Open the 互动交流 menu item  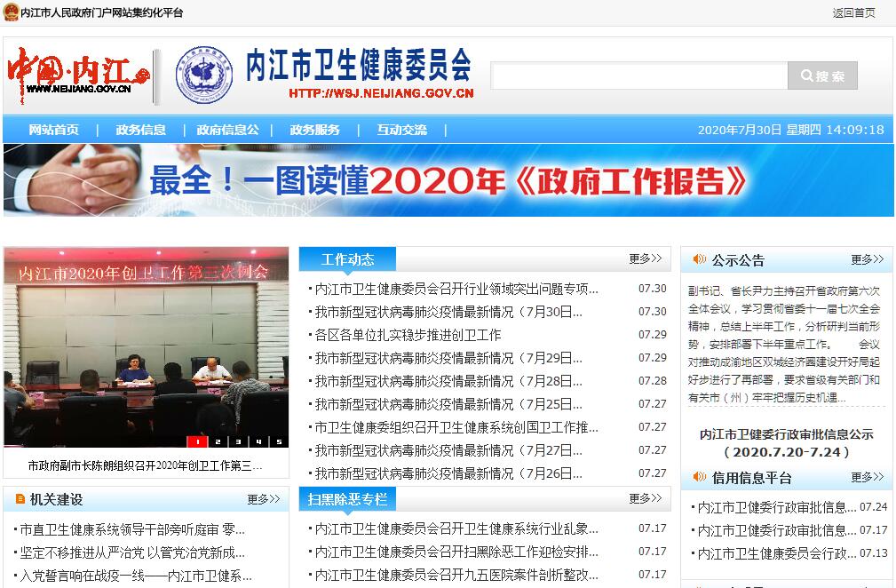[401, 130]
